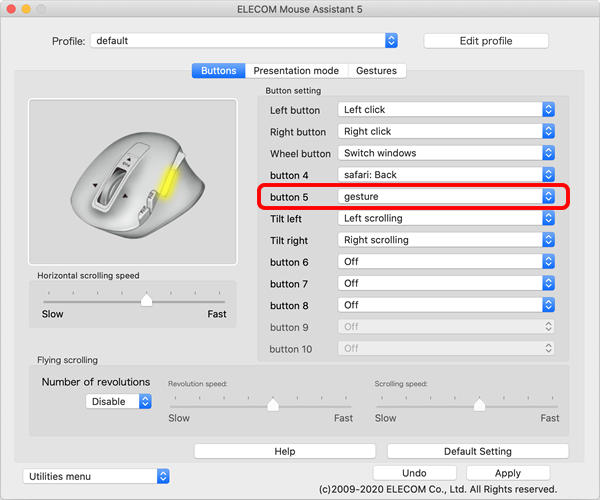600x500 pixels.
Task: Open the Gestures tab
Action: pyautogui.click(x=377, y=71)
